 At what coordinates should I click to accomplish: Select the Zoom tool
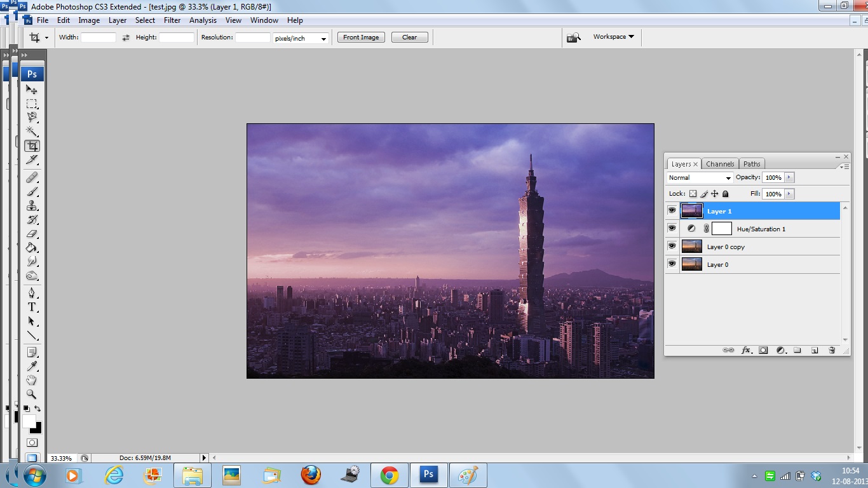pyautogui.click(x=32, y=394)
